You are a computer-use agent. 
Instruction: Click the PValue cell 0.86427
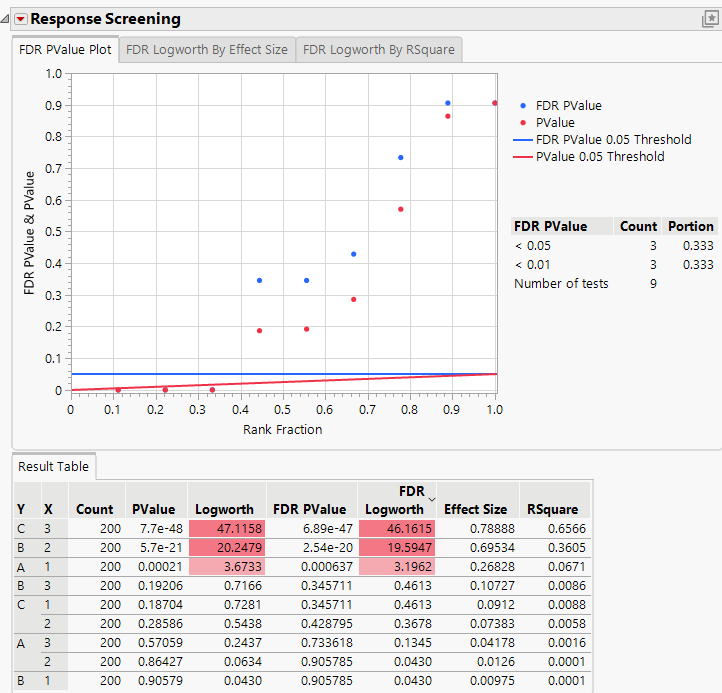point(160,662)
